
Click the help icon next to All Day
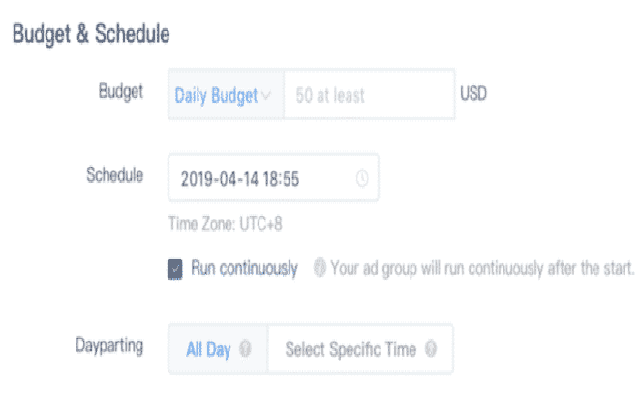pos(246,350)
